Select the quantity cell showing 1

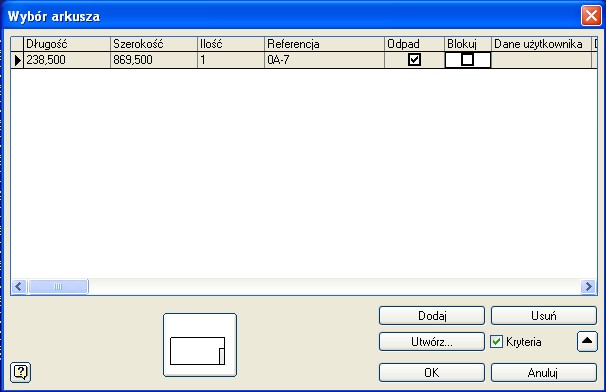click(231, 60)
